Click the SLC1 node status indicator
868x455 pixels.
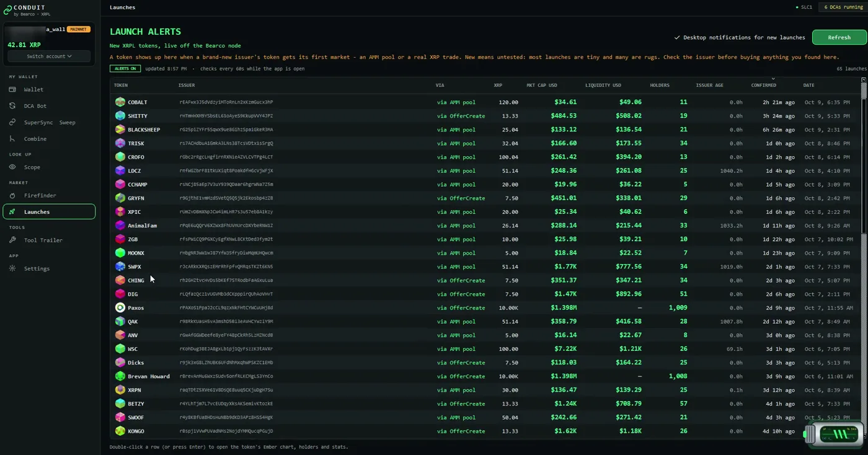tap(804, 7)
